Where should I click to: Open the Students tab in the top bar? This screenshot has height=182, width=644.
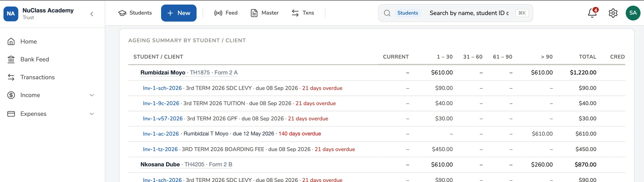[135, 13]
